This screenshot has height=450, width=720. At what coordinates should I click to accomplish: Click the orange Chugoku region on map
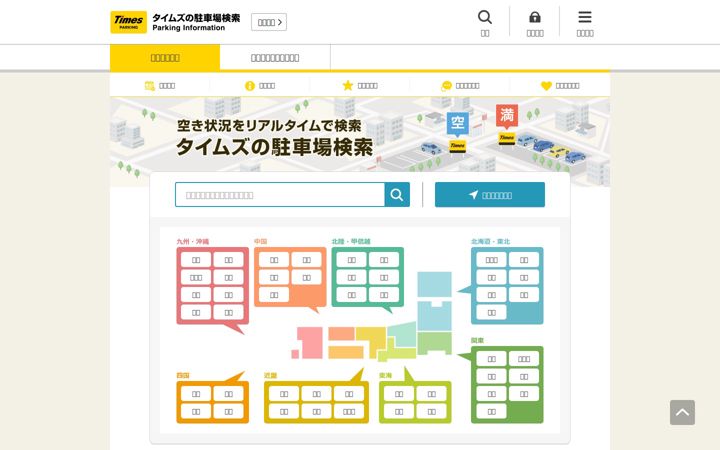pos(341,334)
